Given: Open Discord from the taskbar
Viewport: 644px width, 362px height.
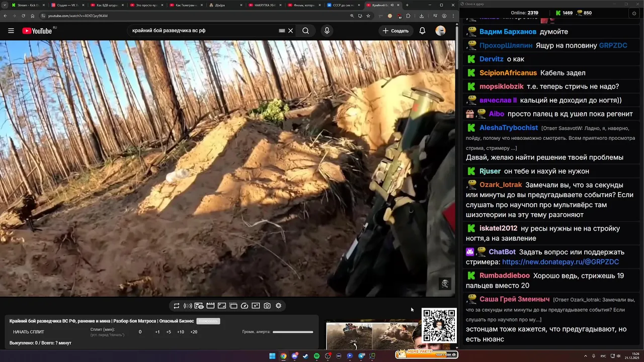Looking at the screenshot, I should point(295,356).
